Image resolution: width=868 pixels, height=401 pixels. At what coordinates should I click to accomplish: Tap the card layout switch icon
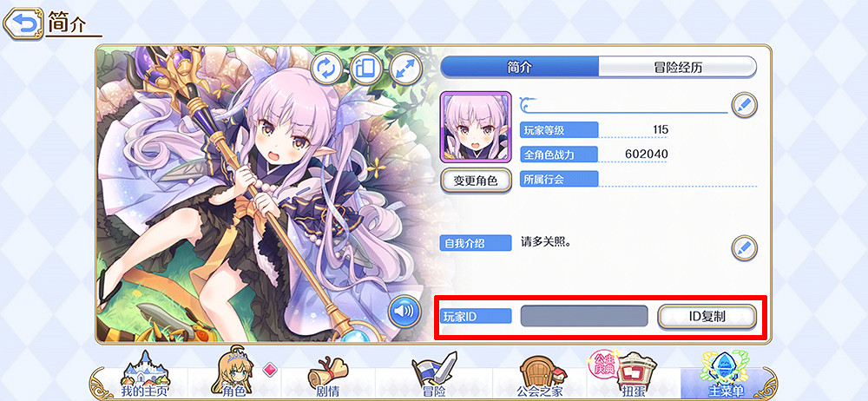(x=366, y=69)
